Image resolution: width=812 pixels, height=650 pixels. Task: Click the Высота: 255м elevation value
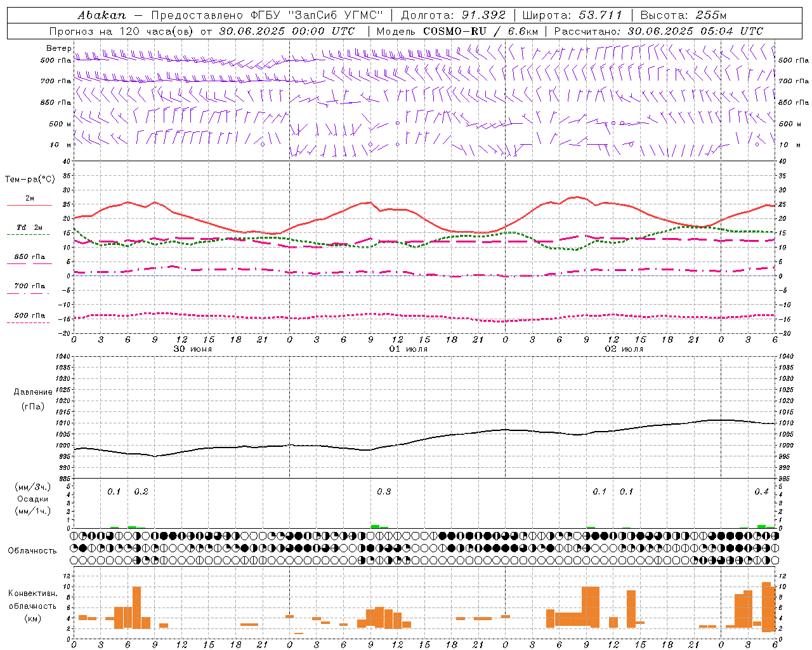pyautogui.click(x=683, y=15)
